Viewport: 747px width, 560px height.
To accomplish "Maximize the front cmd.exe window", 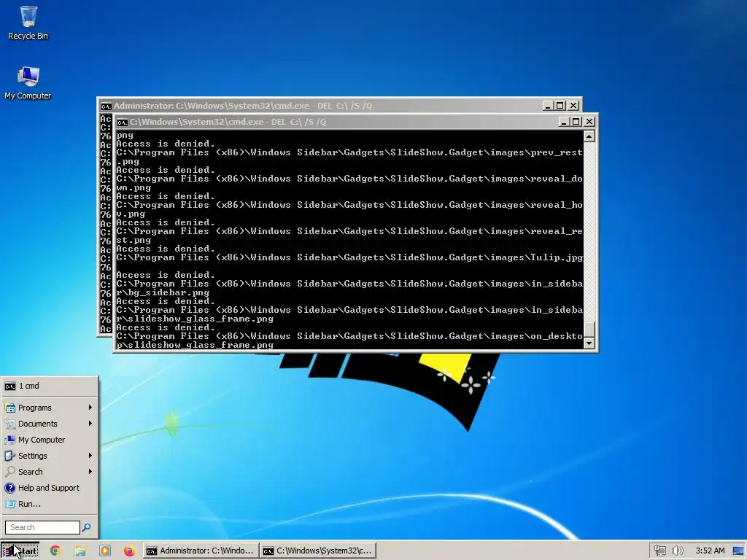I will click(x=576, y=122).
